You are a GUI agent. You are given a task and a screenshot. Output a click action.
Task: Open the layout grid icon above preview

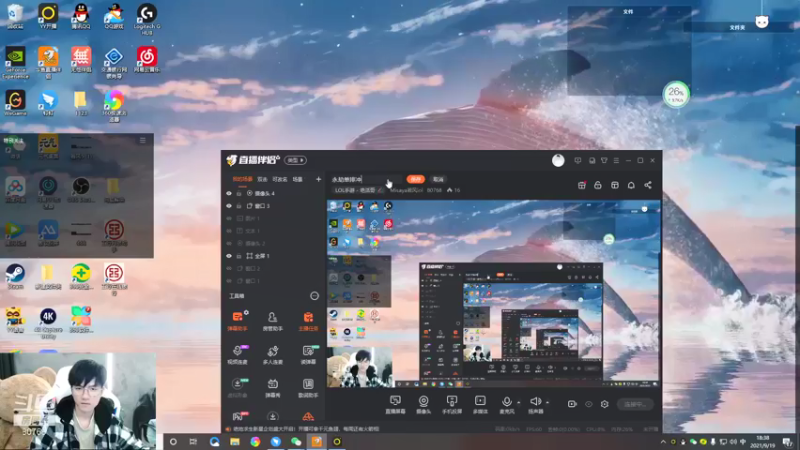point(615,185)
